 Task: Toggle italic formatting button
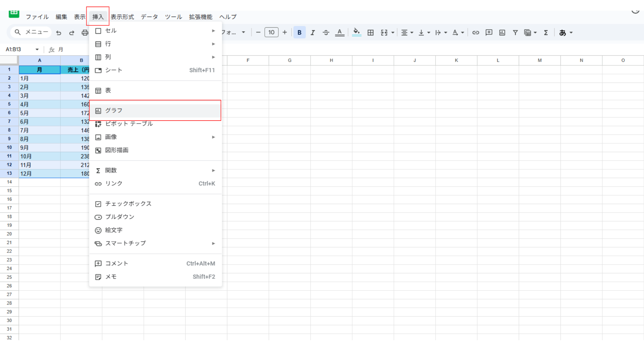coord(313,32)
